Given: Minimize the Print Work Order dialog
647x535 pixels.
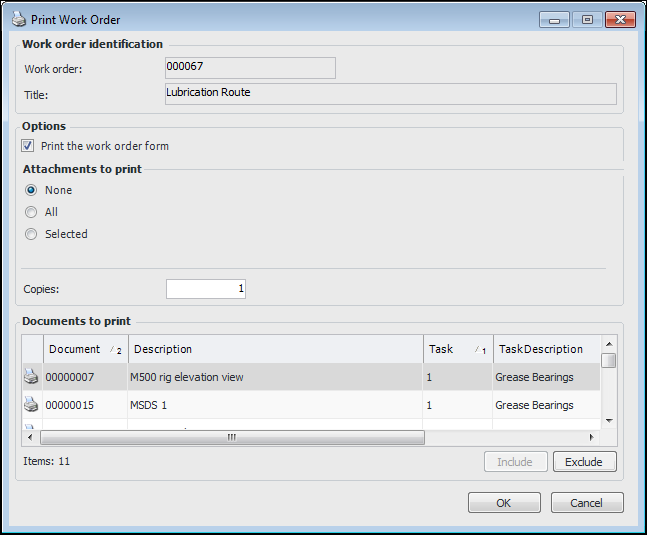Looking at the screenshot, I should pos(554,19).
